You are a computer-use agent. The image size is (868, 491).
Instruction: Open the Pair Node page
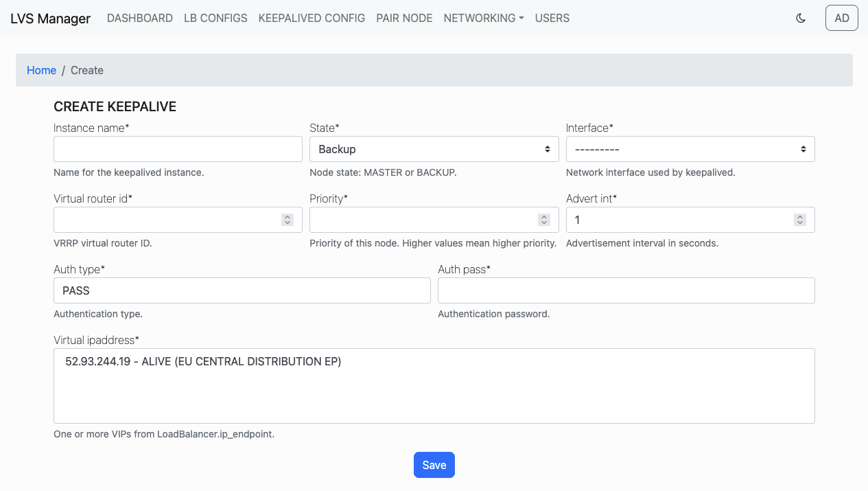pos(404,19)
